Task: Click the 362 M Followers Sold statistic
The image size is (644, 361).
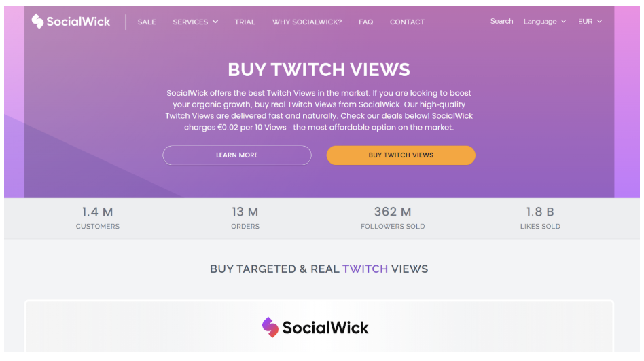Action: (x=393, y=218)
